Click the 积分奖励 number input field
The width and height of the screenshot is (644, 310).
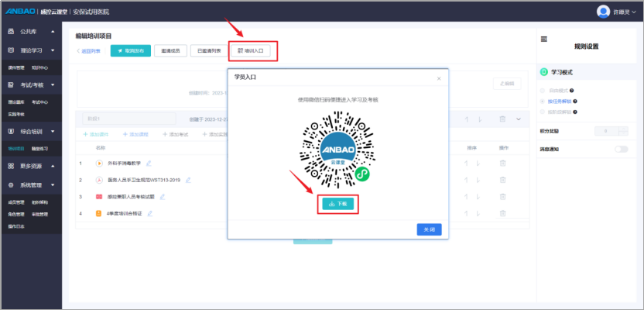(x=607, y=131)
